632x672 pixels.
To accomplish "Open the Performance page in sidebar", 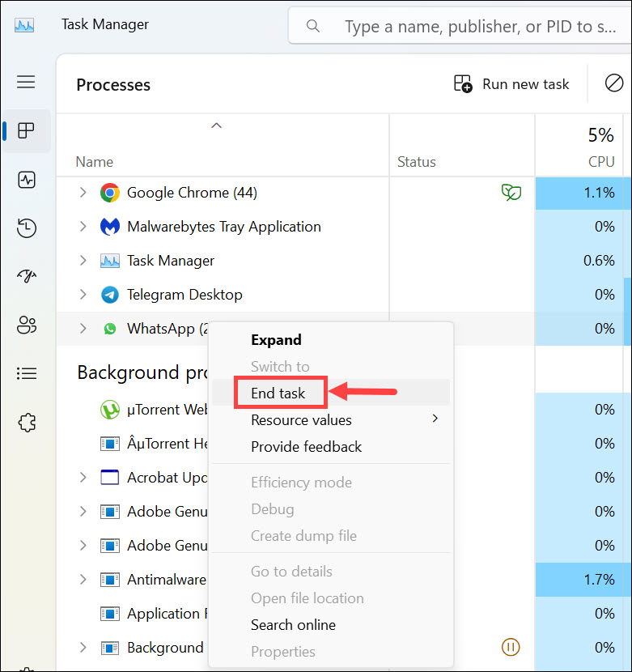I will [x=26, y=180].
